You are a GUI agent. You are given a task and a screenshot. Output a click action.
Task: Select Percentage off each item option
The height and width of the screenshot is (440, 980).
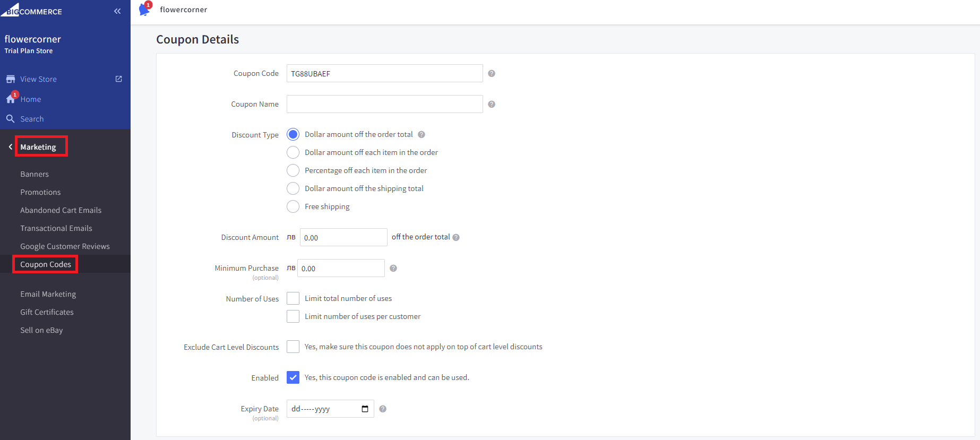point(293,170)
